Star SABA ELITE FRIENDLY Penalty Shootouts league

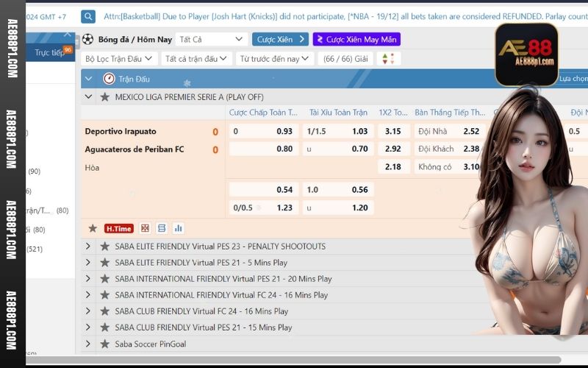104,247
